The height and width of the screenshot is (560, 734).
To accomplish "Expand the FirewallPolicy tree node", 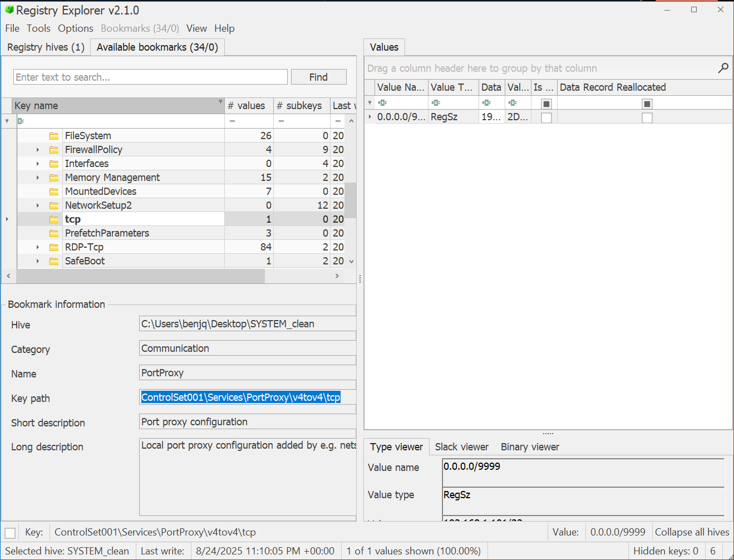I will point(38,150).
